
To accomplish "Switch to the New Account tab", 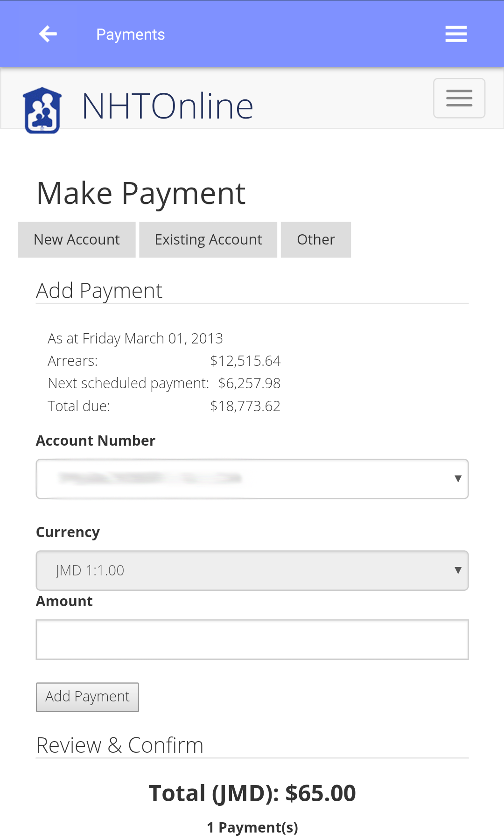I will click(x=77, y=239).
